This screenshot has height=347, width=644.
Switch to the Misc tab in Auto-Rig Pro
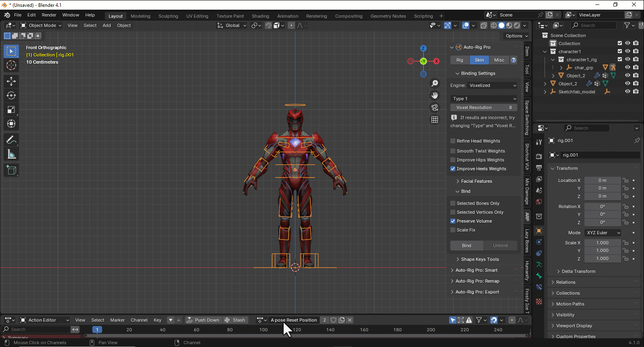pos(499,60)
